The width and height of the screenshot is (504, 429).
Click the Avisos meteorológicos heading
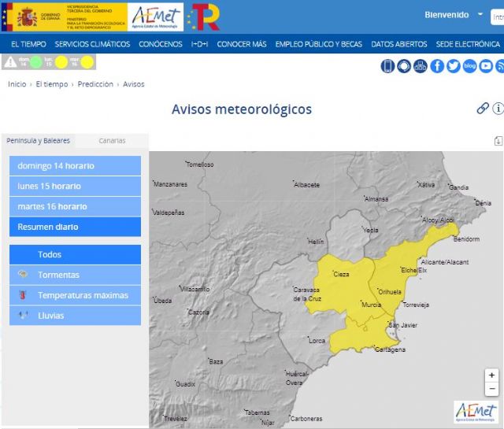click(x=242, y=109)
